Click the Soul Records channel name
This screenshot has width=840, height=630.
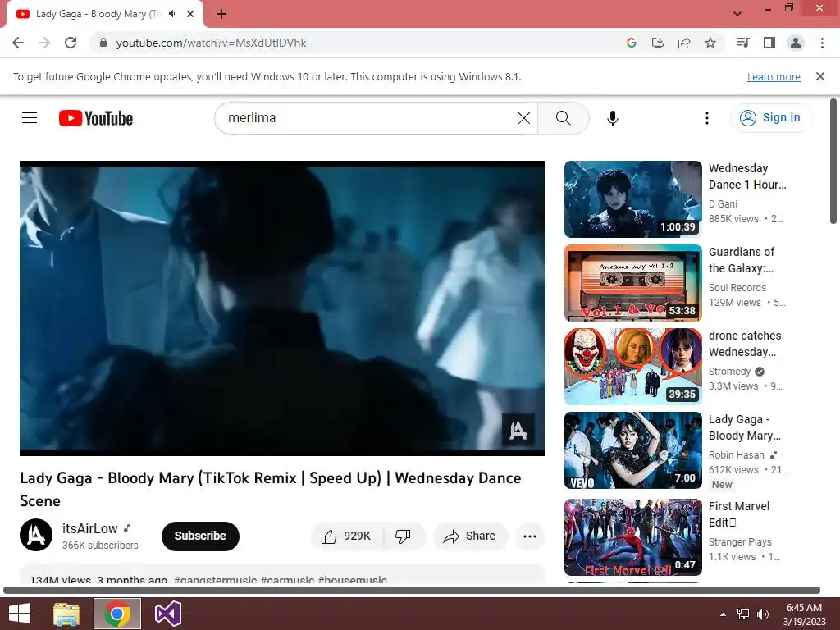coord(737,288)
